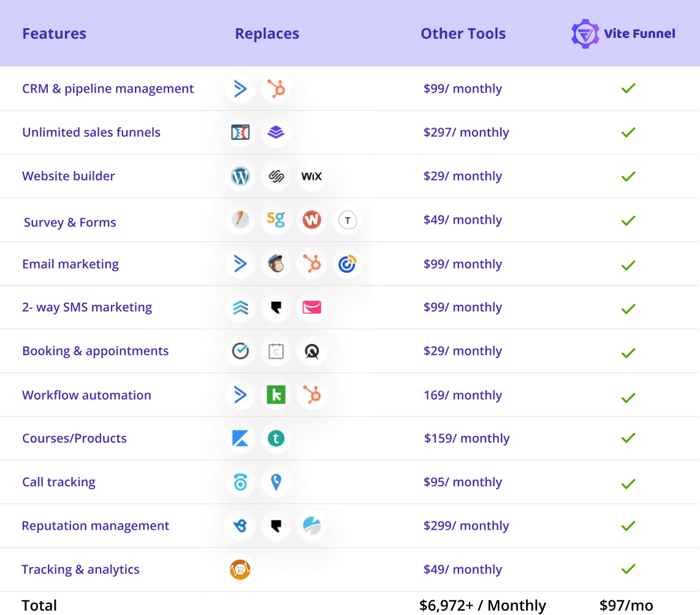Click the Wix logo icon

pyautogui.click(x=311, y=177)
